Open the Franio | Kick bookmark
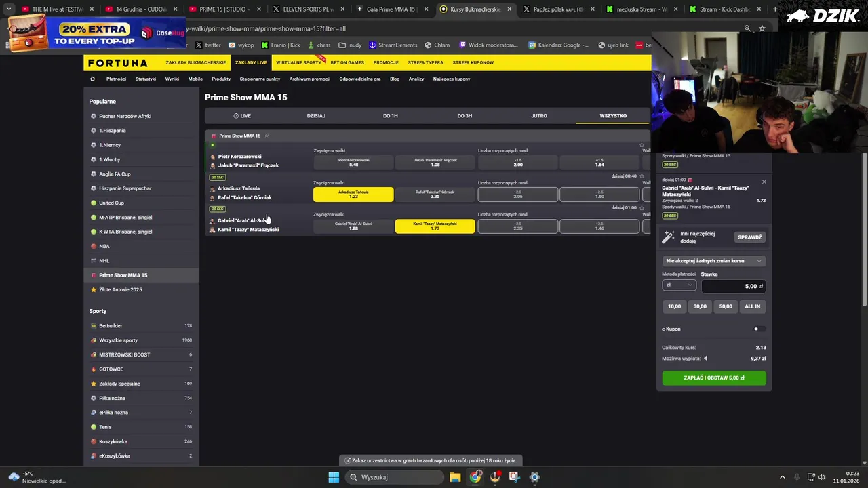868x488 pixels. (x=281, y=45)
